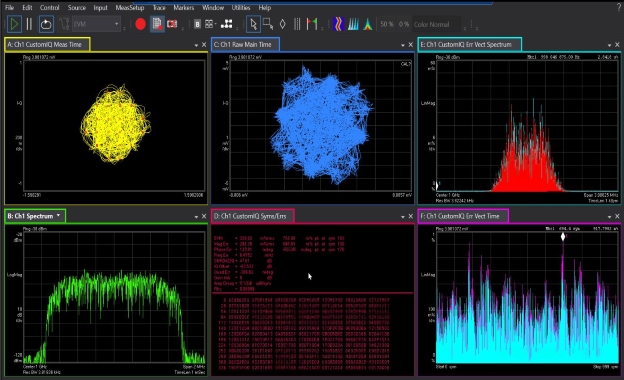
Task: Click the 0 % toolbar field
Action: pos(404,24)
